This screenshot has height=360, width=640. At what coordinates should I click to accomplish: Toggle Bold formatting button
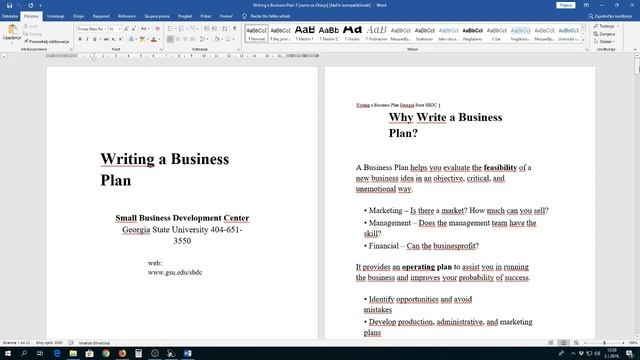click(80, 39)
